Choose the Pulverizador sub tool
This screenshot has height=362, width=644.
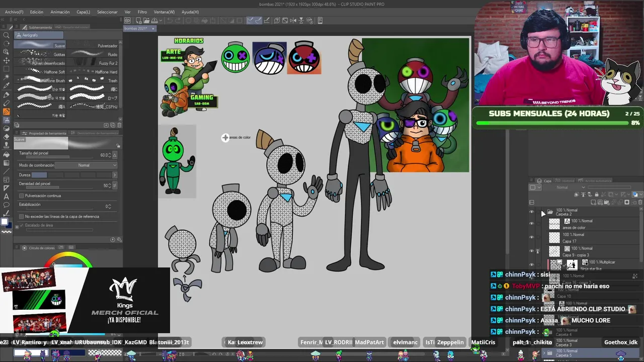93,46
